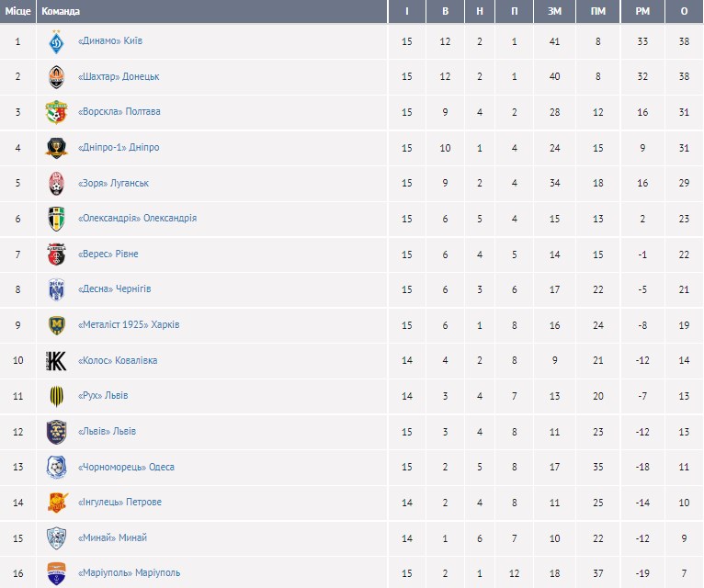Click the Rukh Lviv striped crest

pos(57,396)
